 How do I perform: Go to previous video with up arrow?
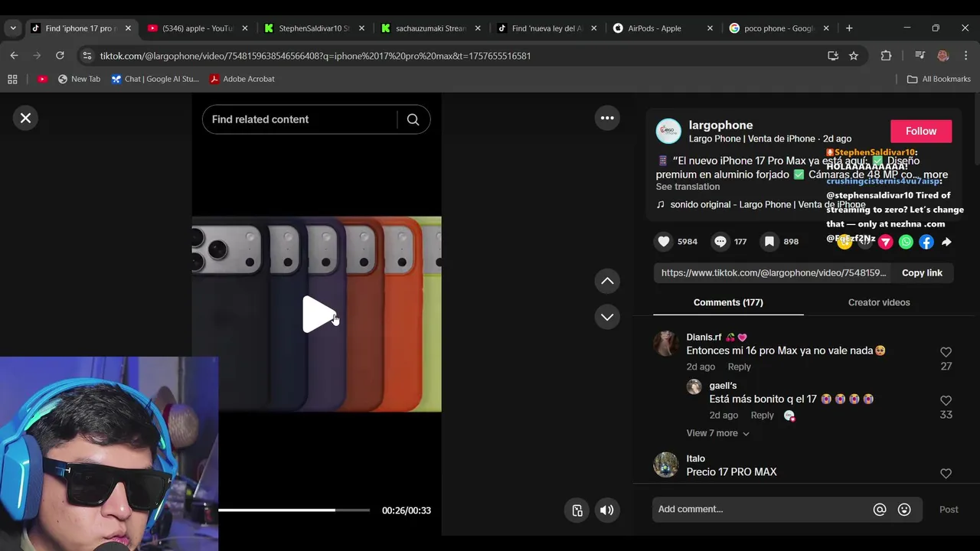(x=607, y=281)
